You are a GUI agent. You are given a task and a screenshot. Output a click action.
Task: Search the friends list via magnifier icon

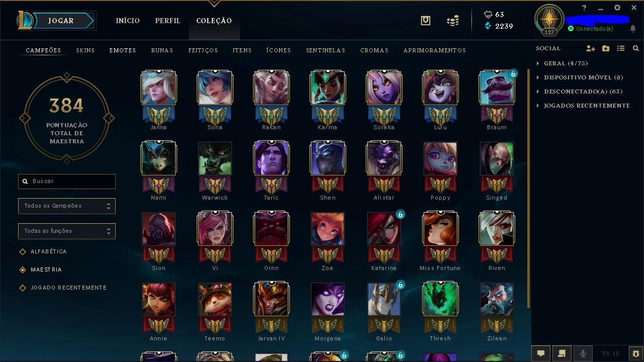pyautogui.click(x=636, y=49)
